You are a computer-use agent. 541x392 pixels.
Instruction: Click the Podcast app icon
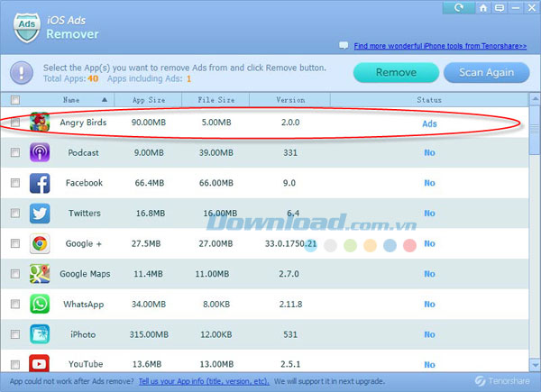pos(40,152)
